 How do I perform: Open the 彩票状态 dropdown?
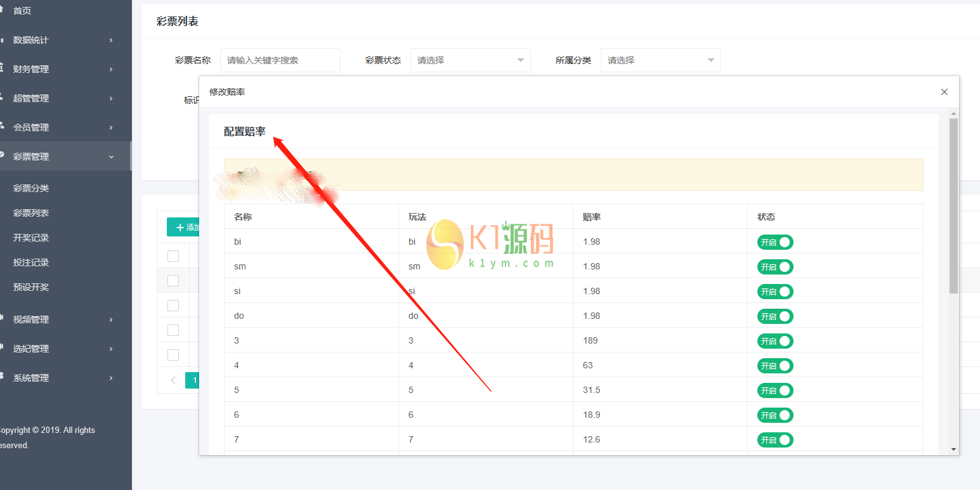[471, 60]
